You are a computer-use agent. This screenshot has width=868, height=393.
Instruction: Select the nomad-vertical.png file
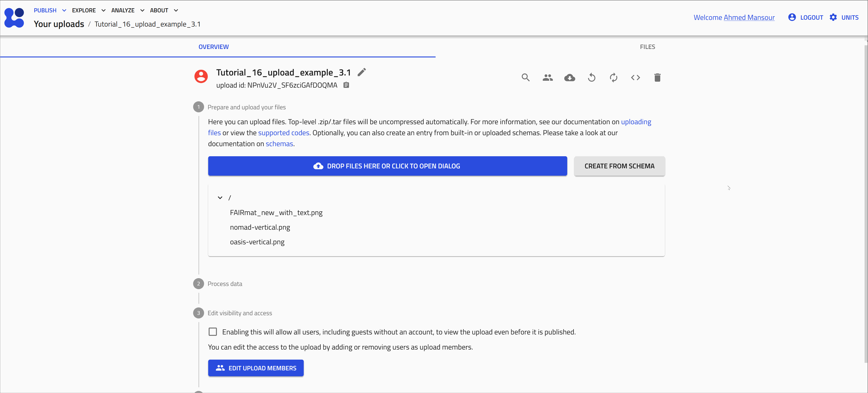tap(260, 227)
